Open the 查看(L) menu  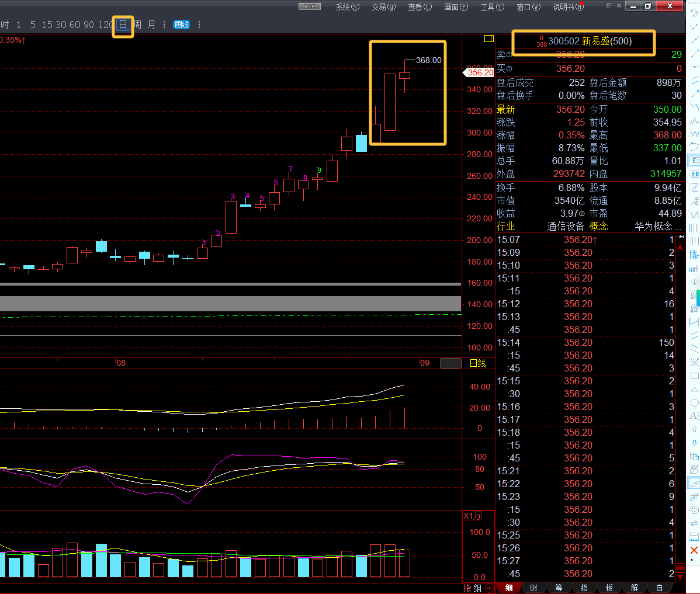click(420, 6)
